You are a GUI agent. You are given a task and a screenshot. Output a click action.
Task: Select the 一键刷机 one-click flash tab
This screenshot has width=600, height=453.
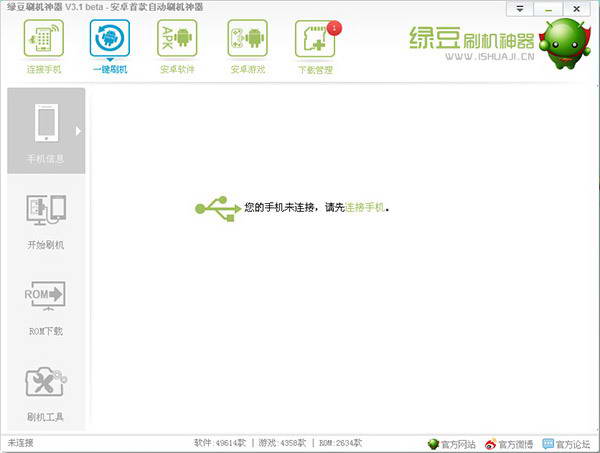click(x=108, y=47)
